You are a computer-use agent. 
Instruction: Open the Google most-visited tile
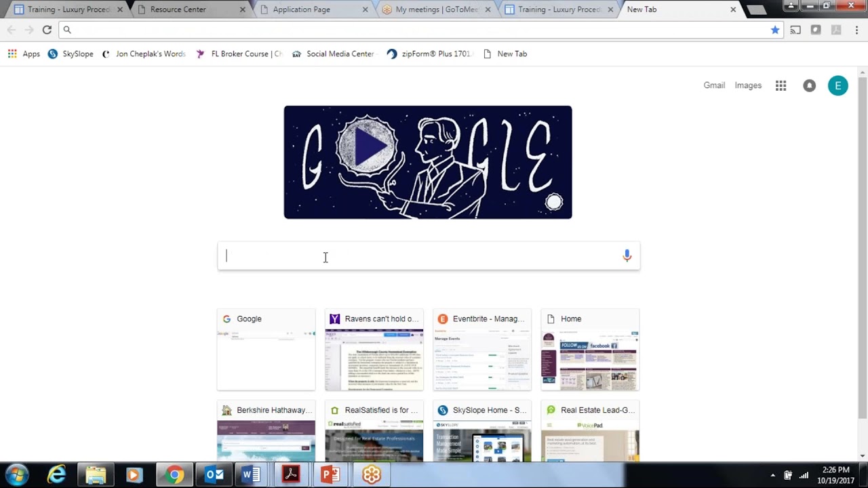pos(266,350)
